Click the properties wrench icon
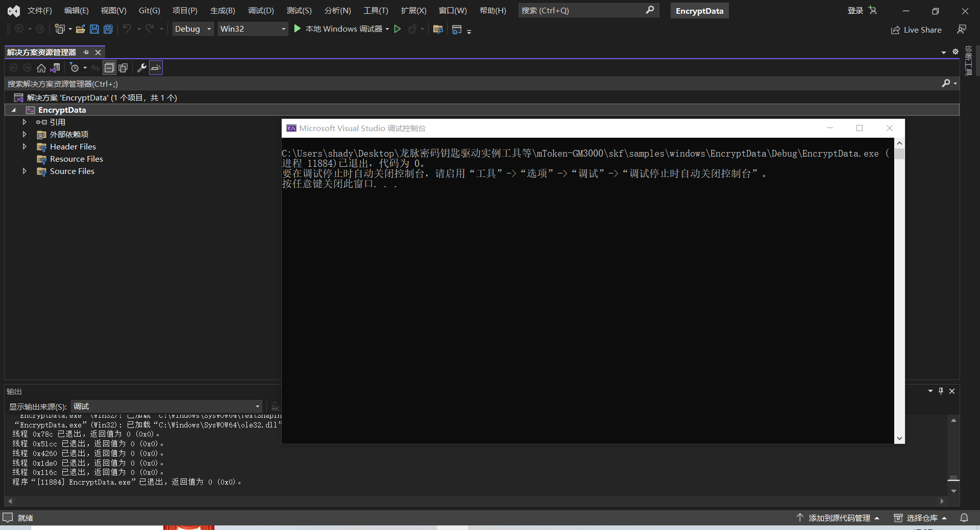 point(142,68)
